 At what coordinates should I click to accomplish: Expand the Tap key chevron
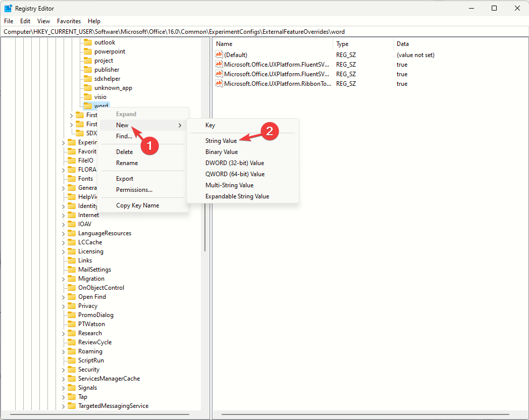click(x=64, y=397)
